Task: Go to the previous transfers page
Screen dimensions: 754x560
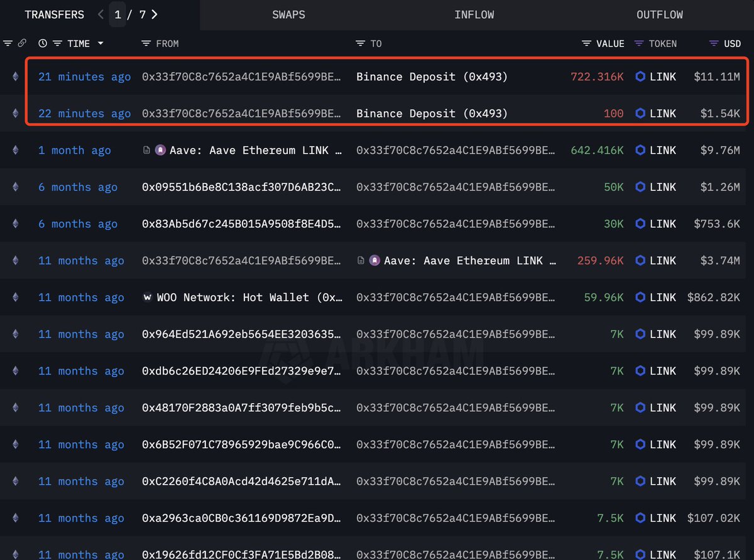Action: point(101,14)
